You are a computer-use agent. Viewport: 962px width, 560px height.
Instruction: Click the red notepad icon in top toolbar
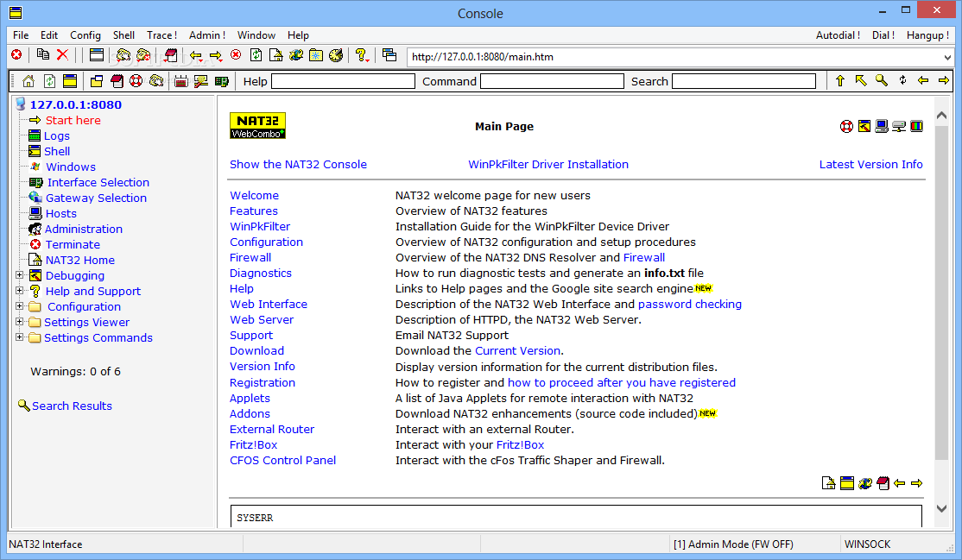pyautogui.click(x=171, y=55)
